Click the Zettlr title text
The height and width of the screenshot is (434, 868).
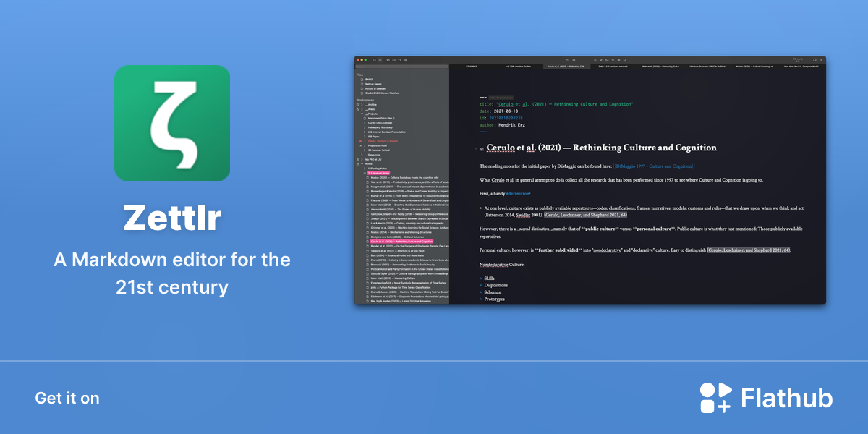(x=172, y=217)
